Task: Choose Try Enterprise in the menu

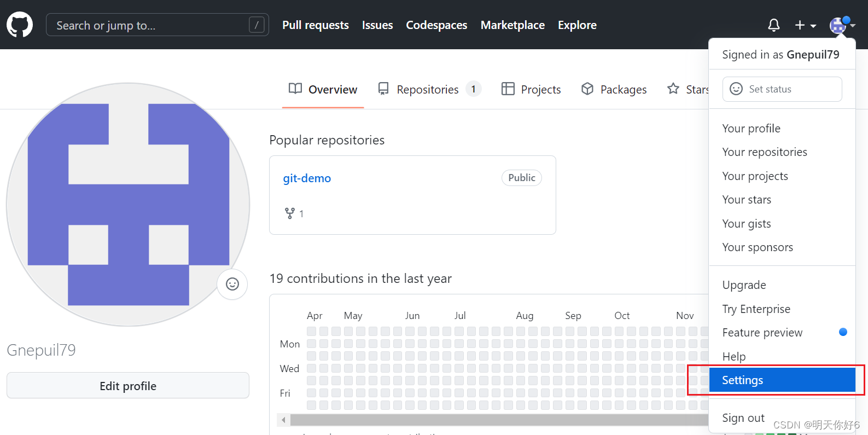Action: point(782,309)
